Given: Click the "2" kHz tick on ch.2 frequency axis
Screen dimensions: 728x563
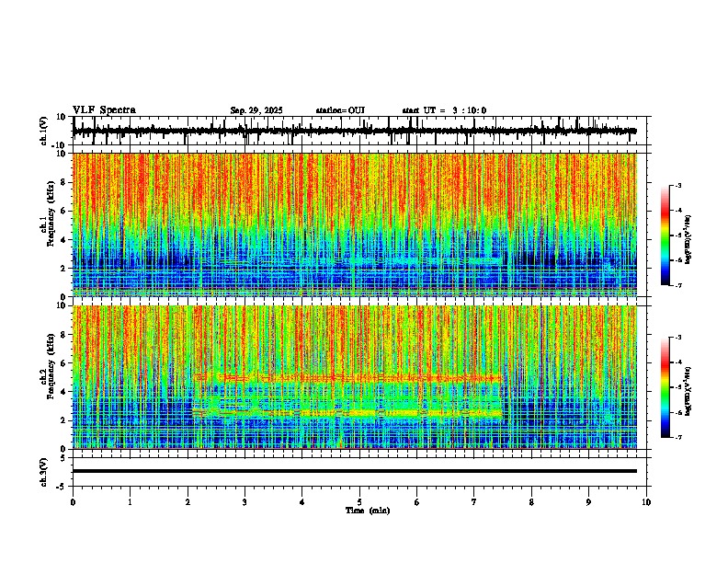Looking at the screenshot, I should (x=64, y=420).
